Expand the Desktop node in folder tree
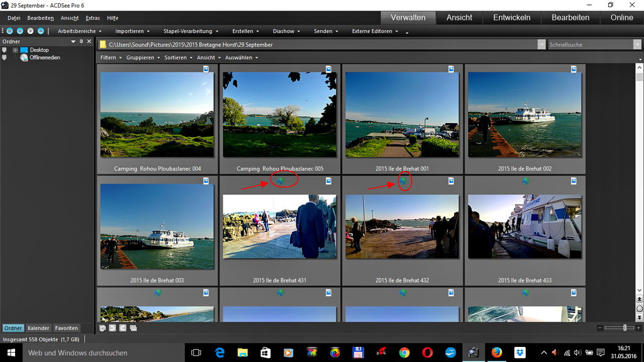Screen dimensions: 644x362 [x=15, y=50]
